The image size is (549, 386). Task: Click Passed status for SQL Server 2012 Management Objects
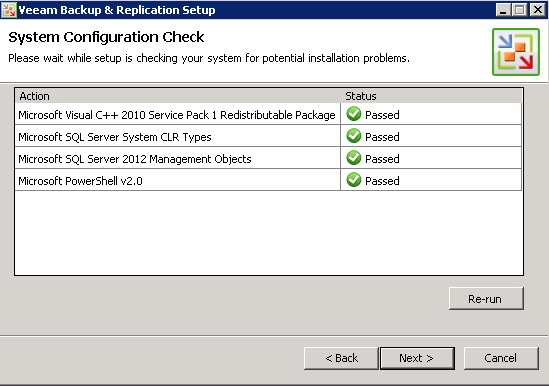click(382, 159)
